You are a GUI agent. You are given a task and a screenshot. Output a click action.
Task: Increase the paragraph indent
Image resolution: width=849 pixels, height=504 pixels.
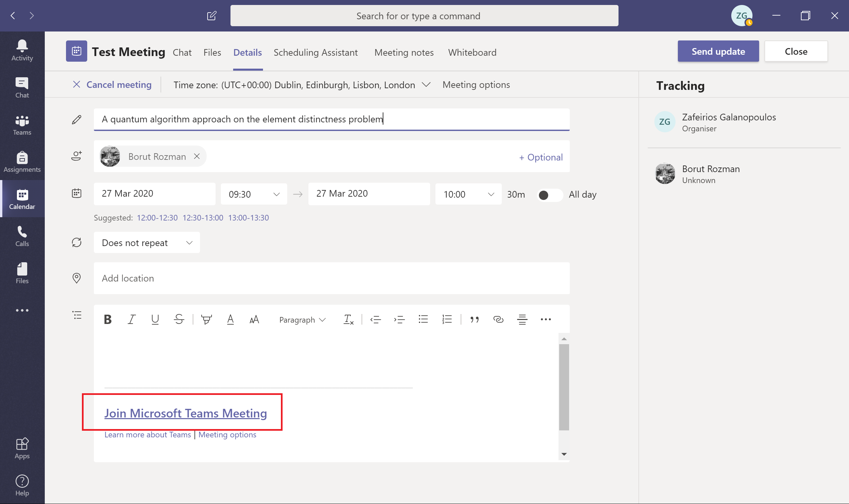point(399,319)
